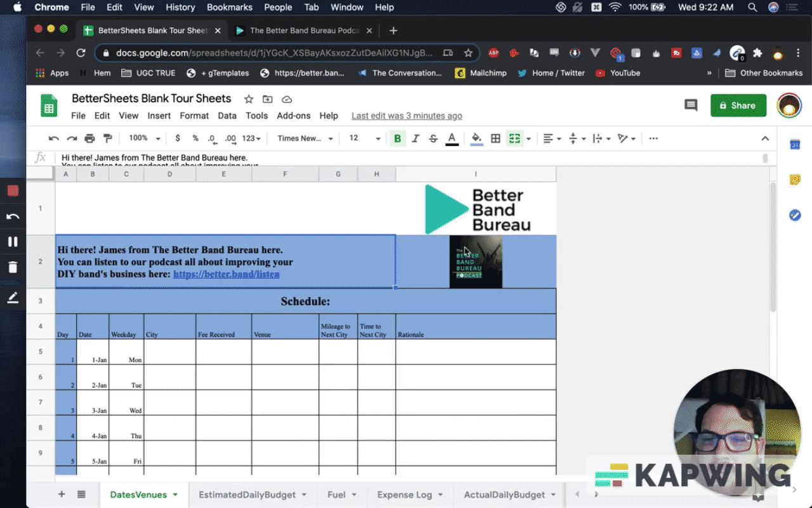This screenshot has width=812, height=508.
Task: Open the zoom 100% dropdown
Action: tap(145, 138)
